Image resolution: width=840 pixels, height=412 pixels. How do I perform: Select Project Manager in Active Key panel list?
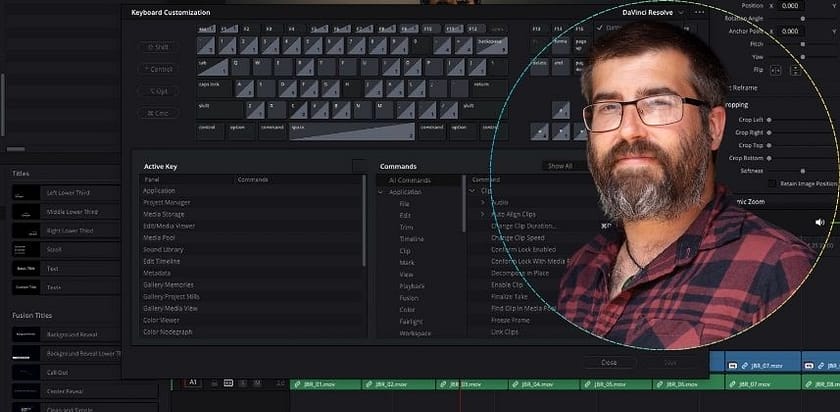[166, 203]
